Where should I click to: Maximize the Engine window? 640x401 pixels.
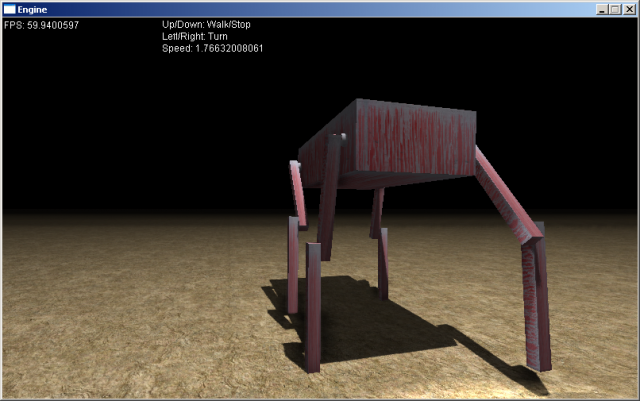pyautogui.click(x=615, y=9)
